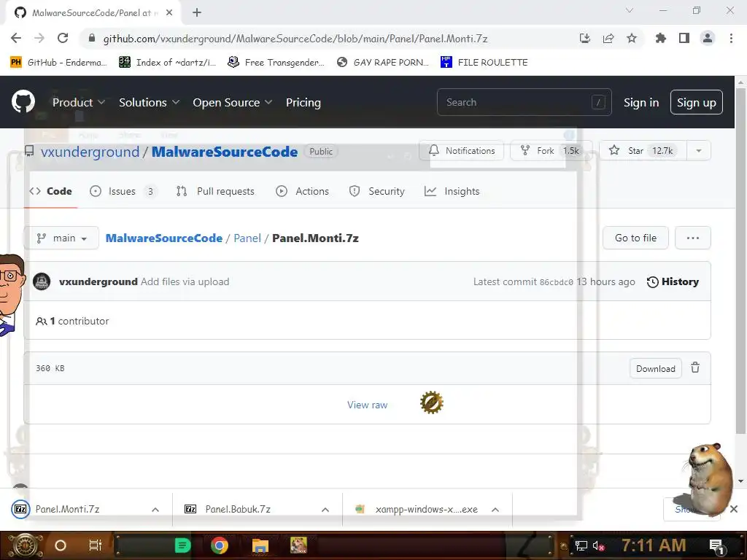Expand the Open Source menu
747x560 pixels.
click(233, 102)
